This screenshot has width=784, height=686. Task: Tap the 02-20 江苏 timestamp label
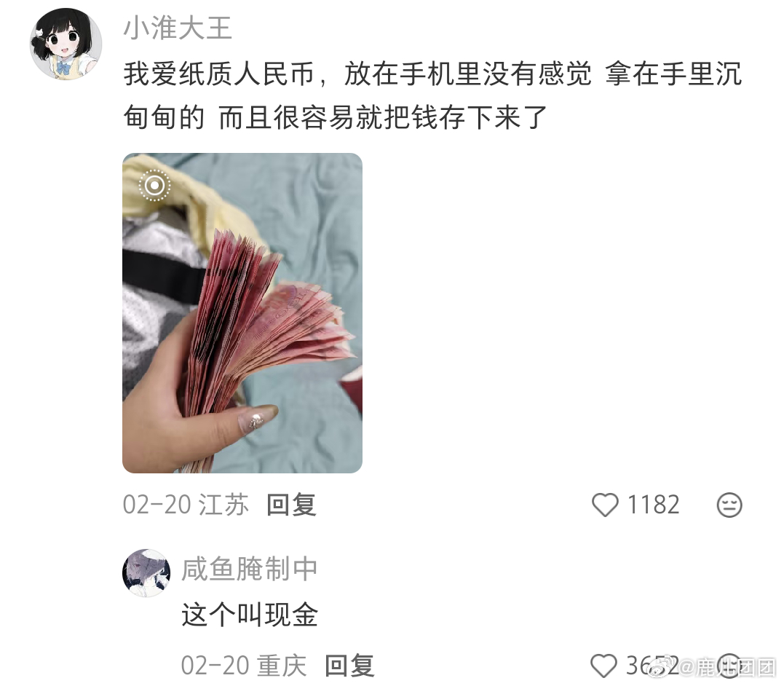click(186, 505)
